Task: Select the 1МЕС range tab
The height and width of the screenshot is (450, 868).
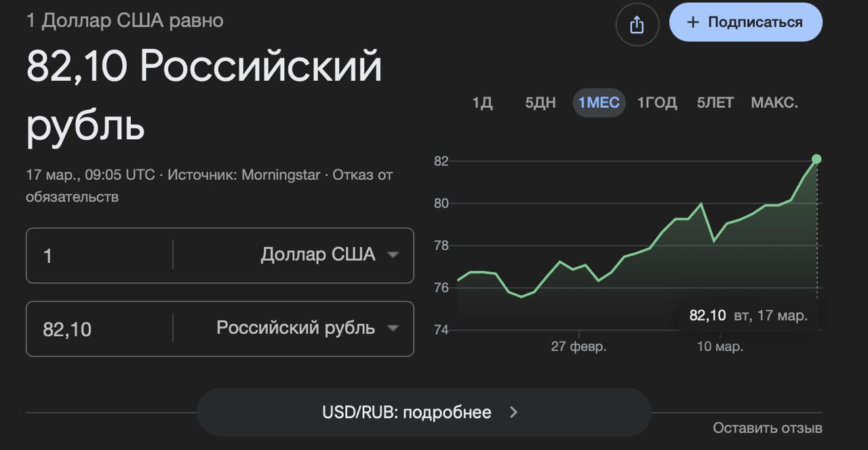Action: 599,103
